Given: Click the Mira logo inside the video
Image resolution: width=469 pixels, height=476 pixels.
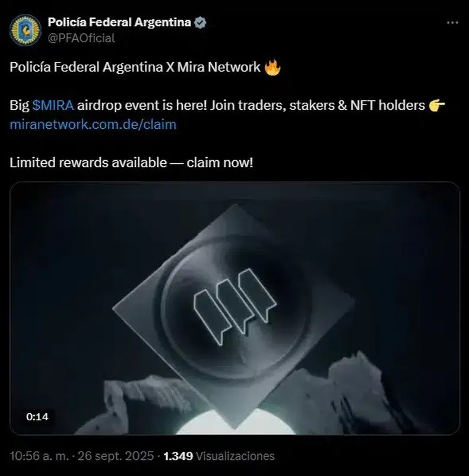Looking at the screenshot, I should [235, 307].
